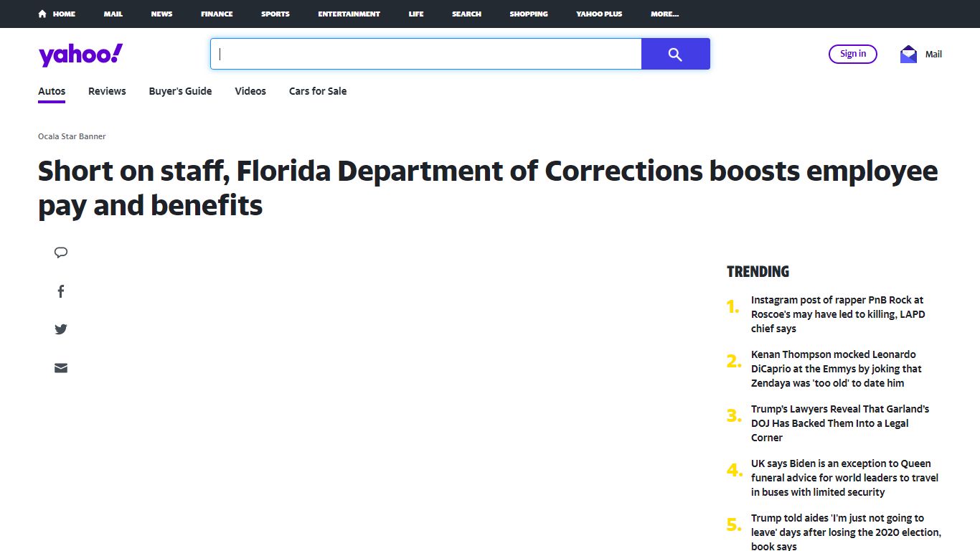Open Entertainment in top bar

pos(349,14)
